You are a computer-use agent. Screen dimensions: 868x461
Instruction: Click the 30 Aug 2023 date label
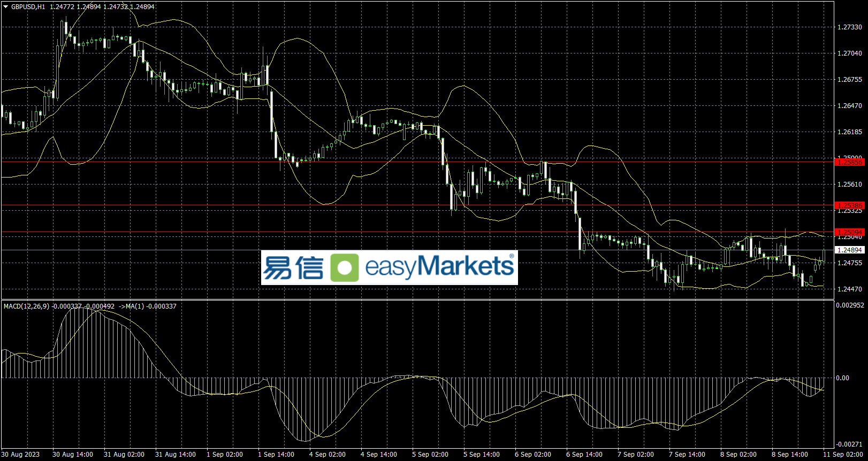click(x=21, y=455)
